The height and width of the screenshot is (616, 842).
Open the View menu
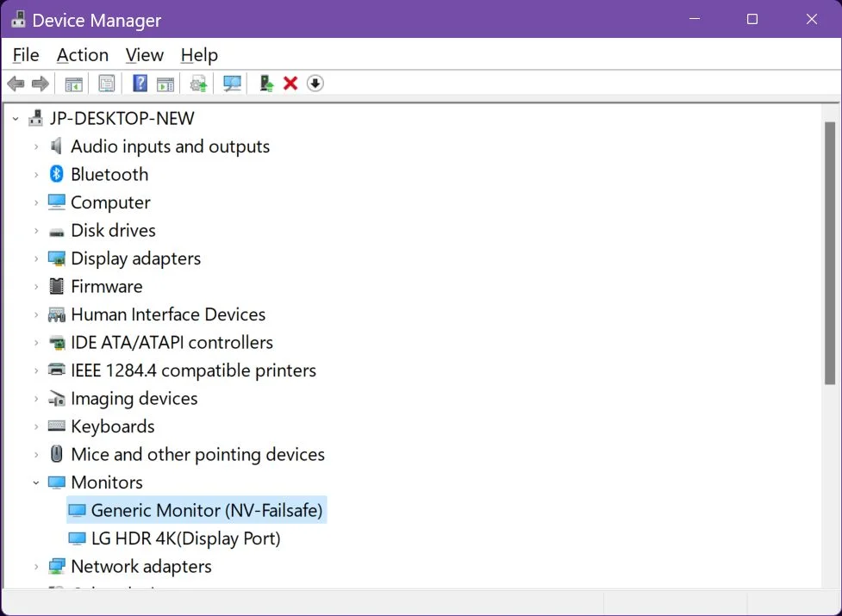coord(145,55)
